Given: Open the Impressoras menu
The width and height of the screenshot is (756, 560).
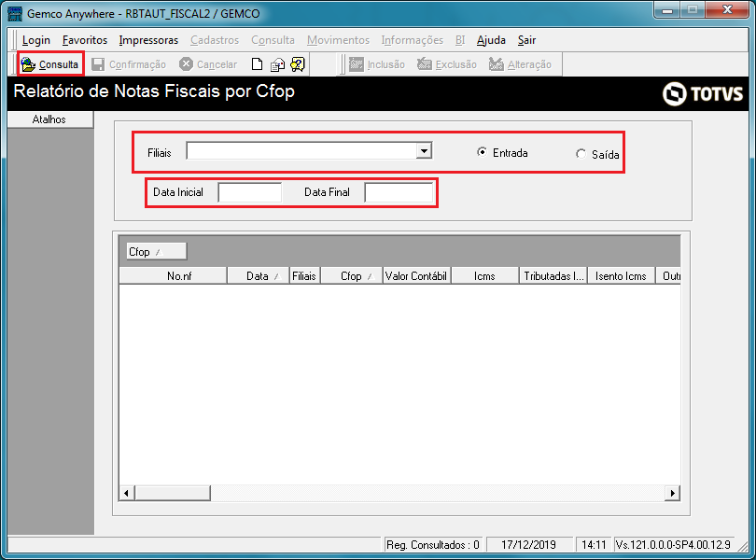Looking at the screenshot, I should click(148, 40).
